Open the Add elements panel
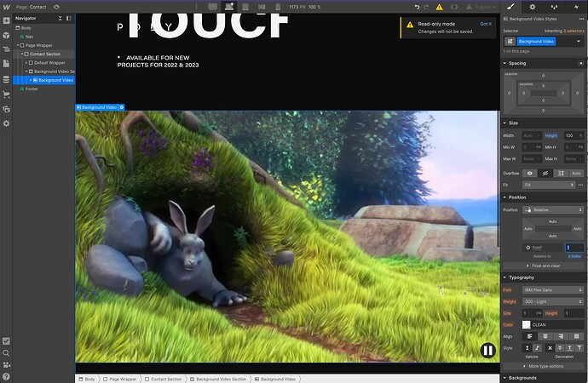588x383 pixels. [x=6, y=21]
